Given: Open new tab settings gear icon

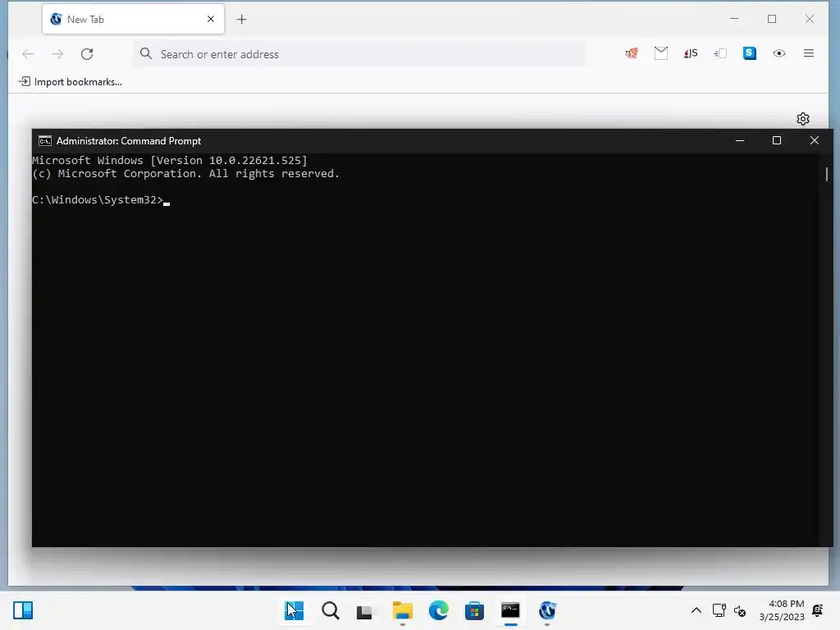Looking at the screenshot, I should 802,119.
